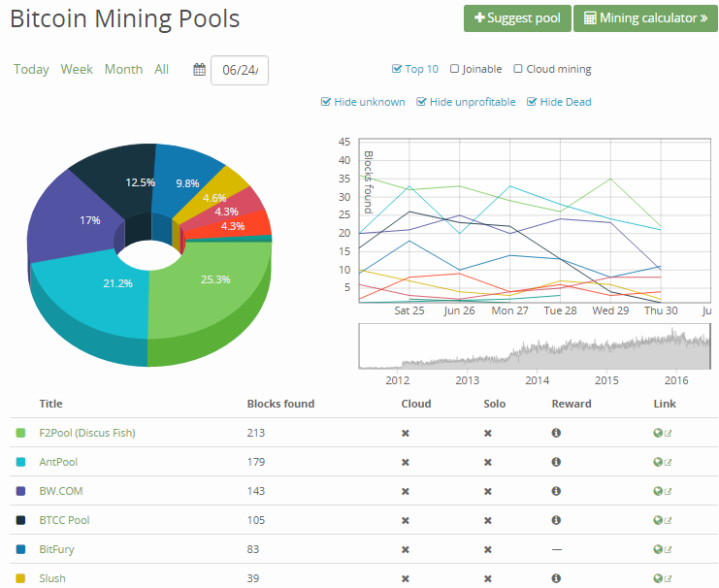This screenshot has width=719, height=588.
Task: Click the BTCC Pool reward info icon
Action: [556, 521]
